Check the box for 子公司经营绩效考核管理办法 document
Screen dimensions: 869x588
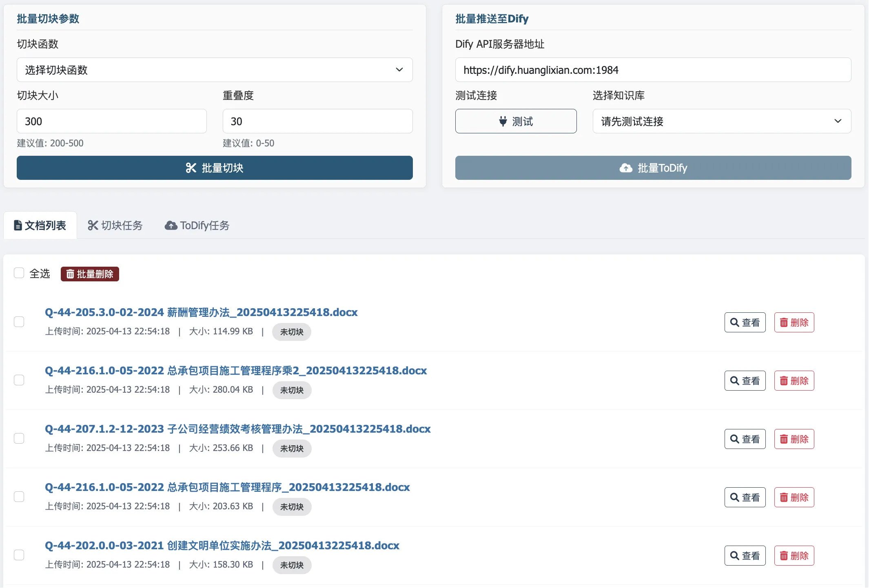pos(19,438)
